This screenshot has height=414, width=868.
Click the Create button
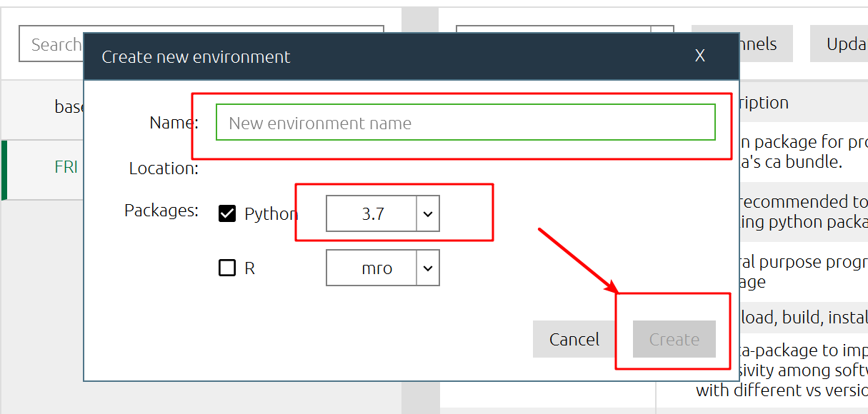[x=673, y=339]
